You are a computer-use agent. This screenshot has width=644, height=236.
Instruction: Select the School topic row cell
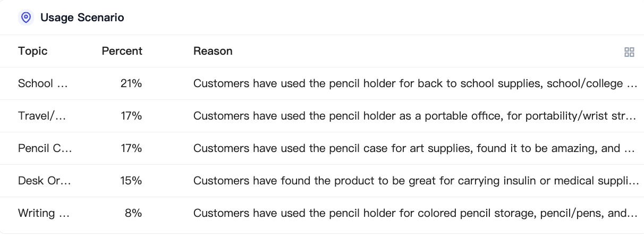44,83
